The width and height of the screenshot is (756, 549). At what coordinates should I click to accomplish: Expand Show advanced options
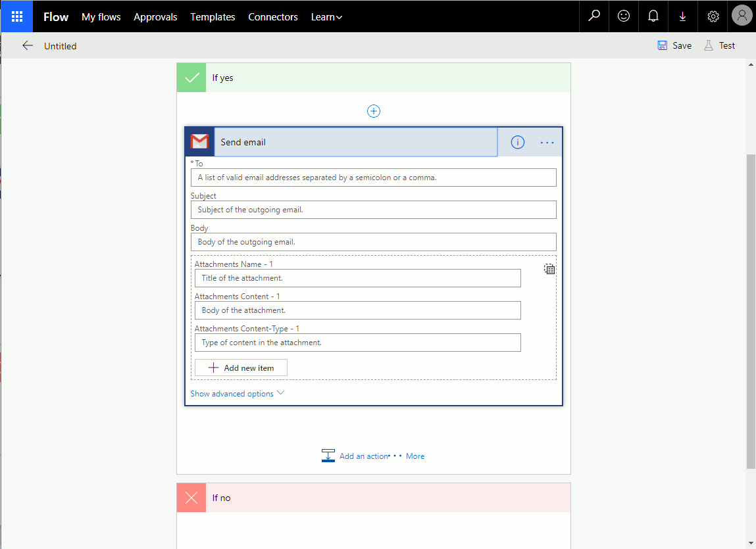[x=238, y=394]
